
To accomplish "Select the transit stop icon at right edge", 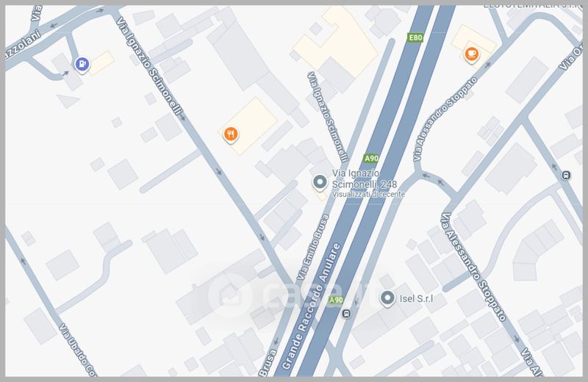I will (x=566, y=175).
